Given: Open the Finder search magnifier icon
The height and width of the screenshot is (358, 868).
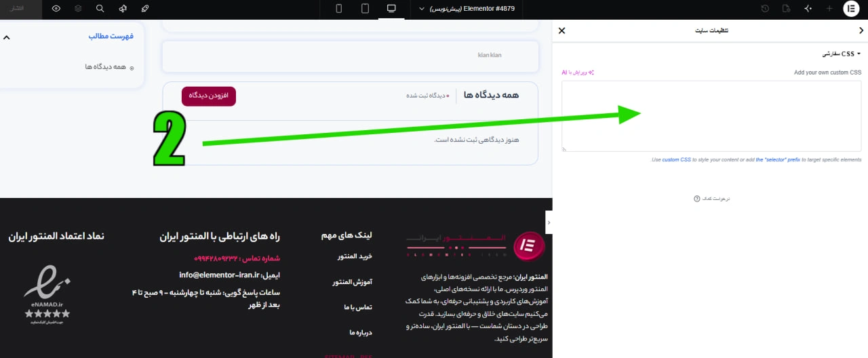Looking at the screenshot, I should point(100,9).
